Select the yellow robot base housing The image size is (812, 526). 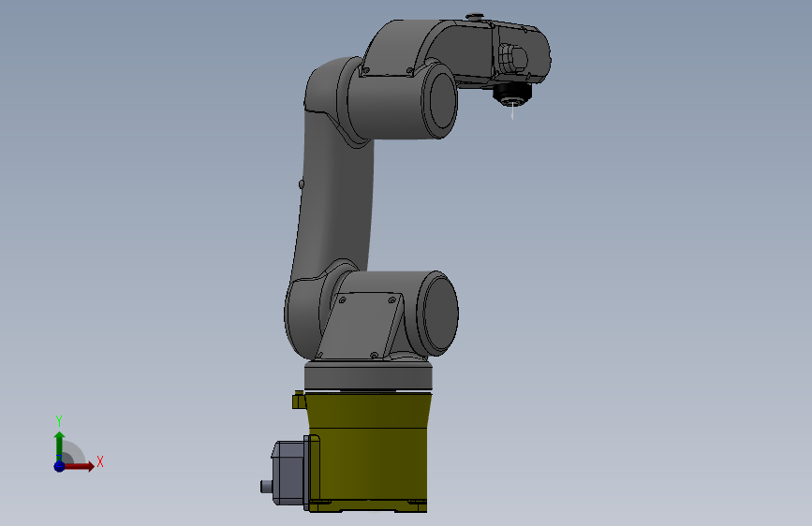(368, 451)
